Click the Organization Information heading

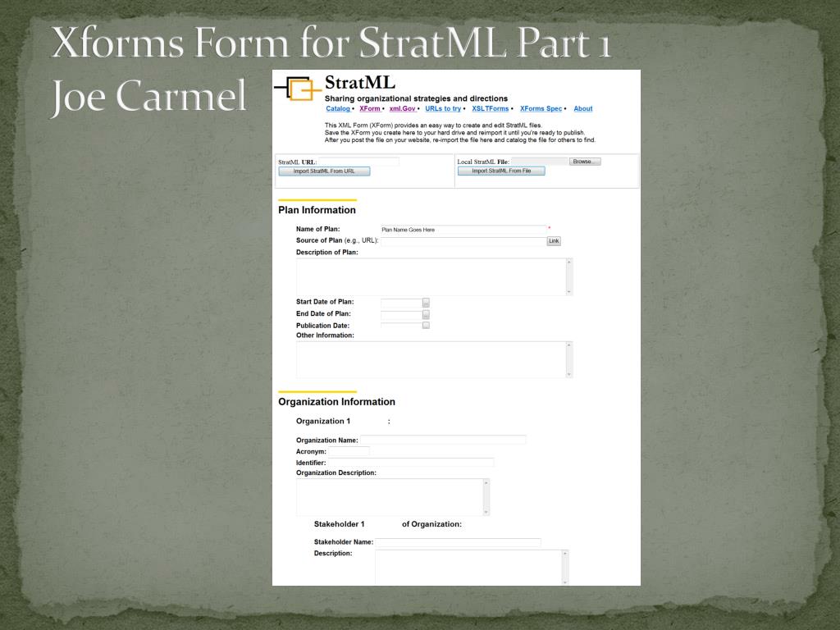tap(336, 402)
